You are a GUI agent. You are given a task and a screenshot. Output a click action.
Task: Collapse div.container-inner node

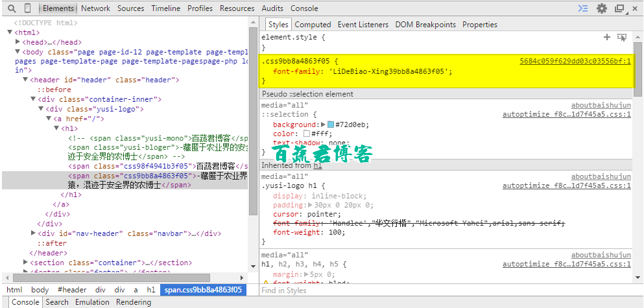pos(33,99)
